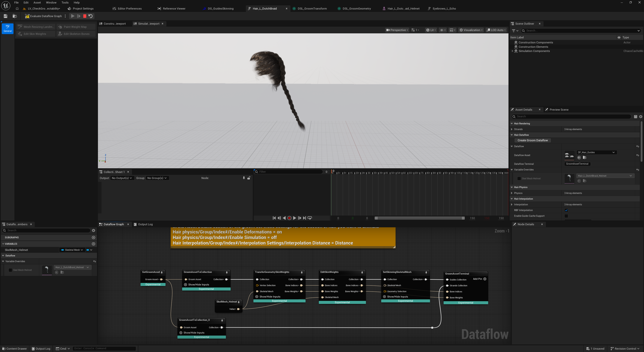
Task: Expand the Strands array elements
Action: pyautogui.click(x=512, y=129)
